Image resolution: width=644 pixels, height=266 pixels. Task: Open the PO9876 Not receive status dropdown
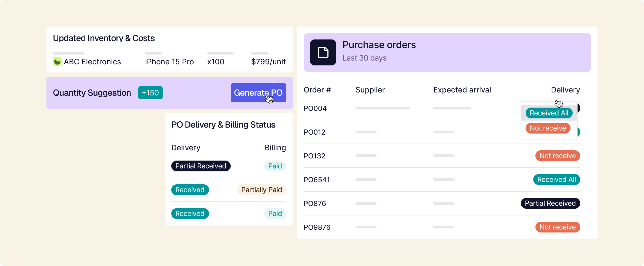click(557, 227)
